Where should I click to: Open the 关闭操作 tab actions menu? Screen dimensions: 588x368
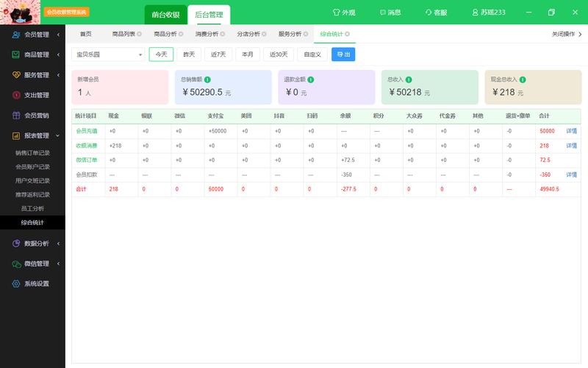pyautogui.click(x=566, y=34)
